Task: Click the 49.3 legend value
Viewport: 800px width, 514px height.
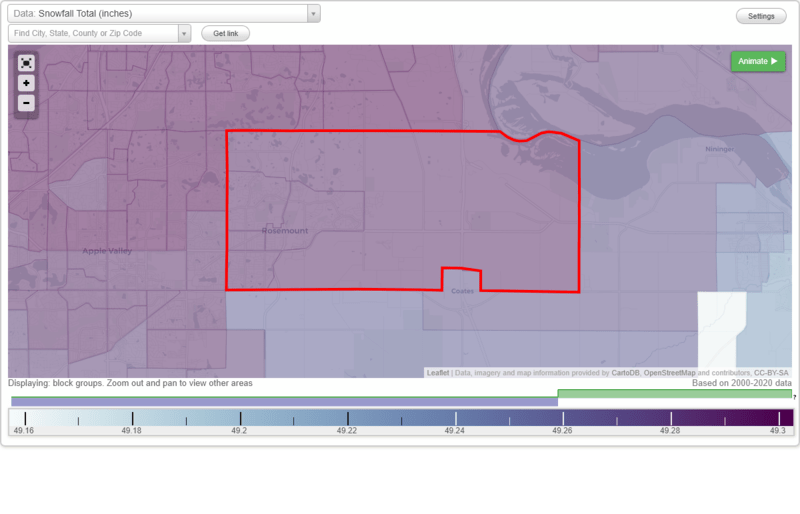Action: [x=778, y=431]
